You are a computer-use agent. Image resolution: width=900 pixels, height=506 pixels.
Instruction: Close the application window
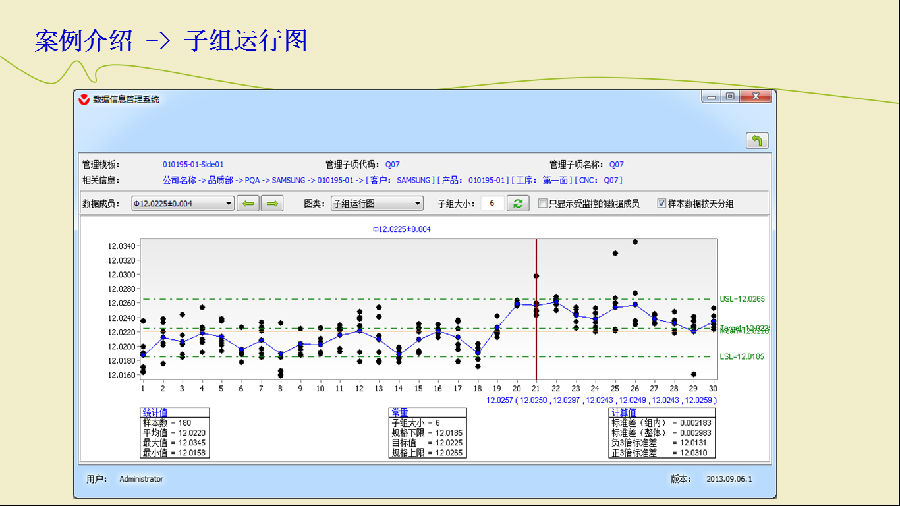pyautogui.click(x=757, y=97)
